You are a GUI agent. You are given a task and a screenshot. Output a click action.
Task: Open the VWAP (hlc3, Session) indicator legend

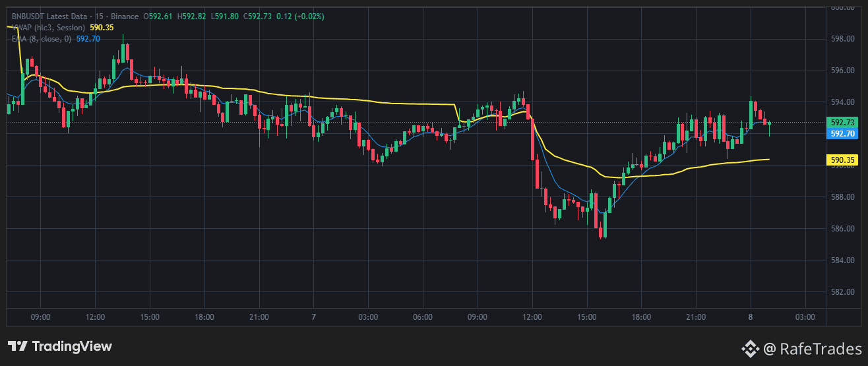(x=48, y=28)
